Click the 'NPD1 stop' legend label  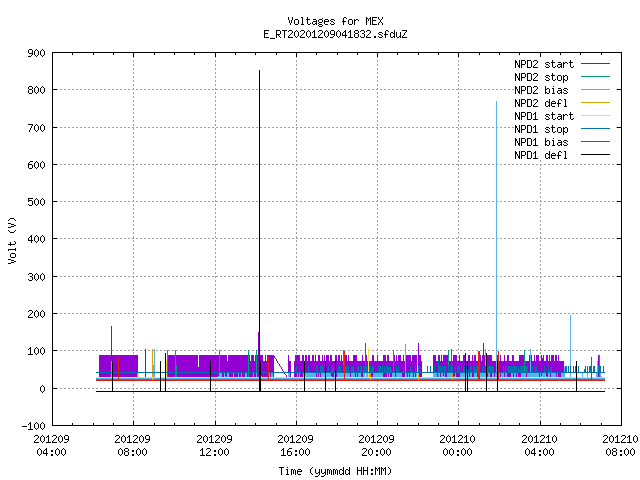[541, 129]
